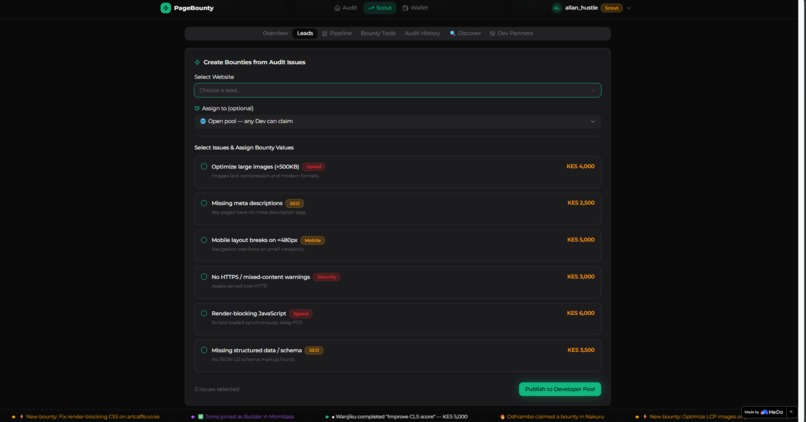Viewport: 806px width, 422px height.
Task: Select the No HTTPS mixed-content issue
Action: coord(204,277)
